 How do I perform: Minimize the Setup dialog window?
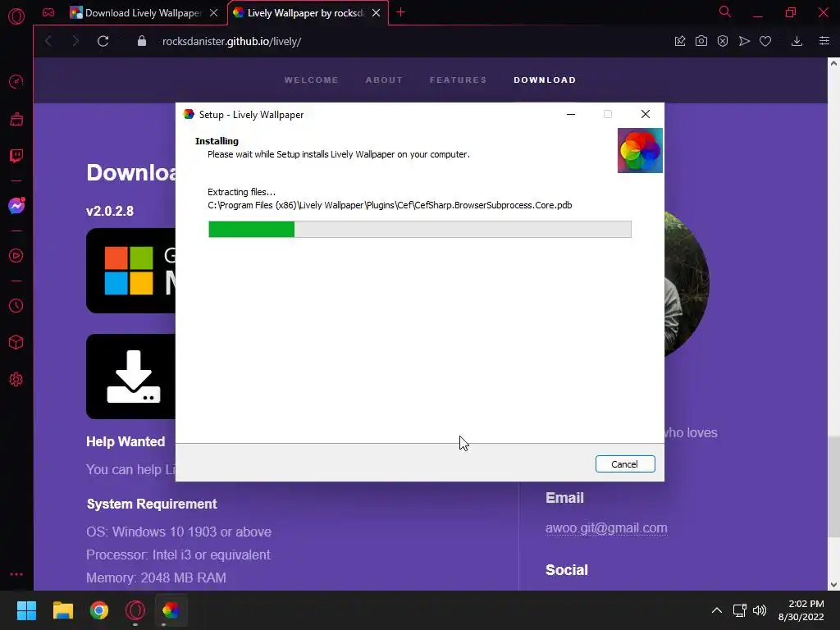[571, 114]
